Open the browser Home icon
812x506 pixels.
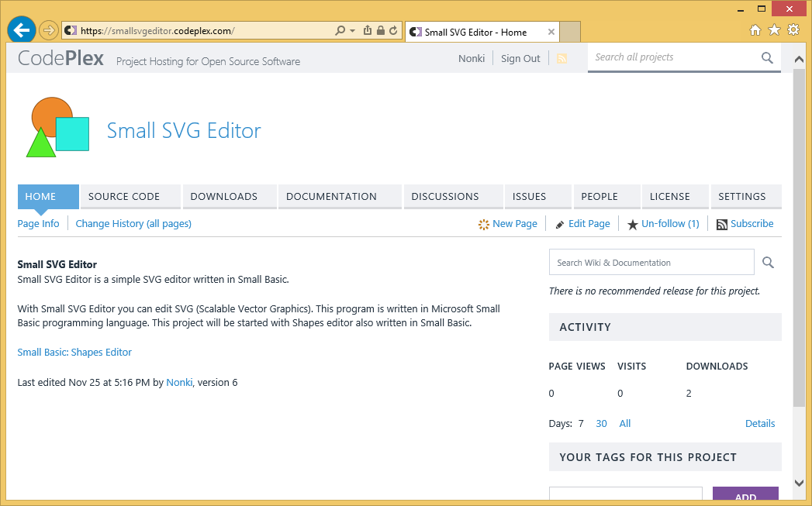(755, 30)
